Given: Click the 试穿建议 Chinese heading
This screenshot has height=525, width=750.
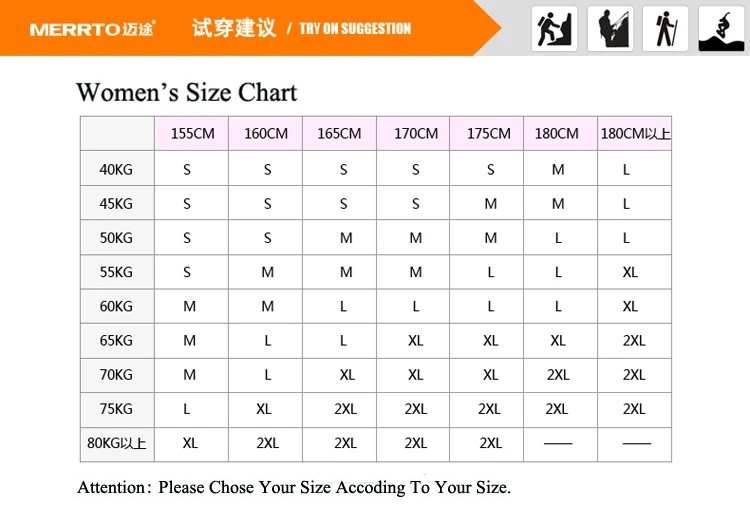Looking at the screenshot, I should click(x=234, y=28).
